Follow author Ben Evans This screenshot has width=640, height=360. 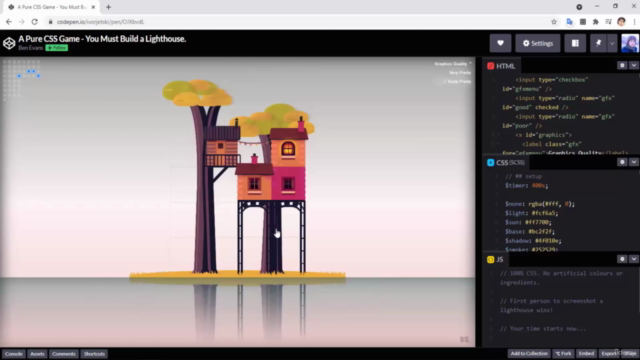click(57, 48)
